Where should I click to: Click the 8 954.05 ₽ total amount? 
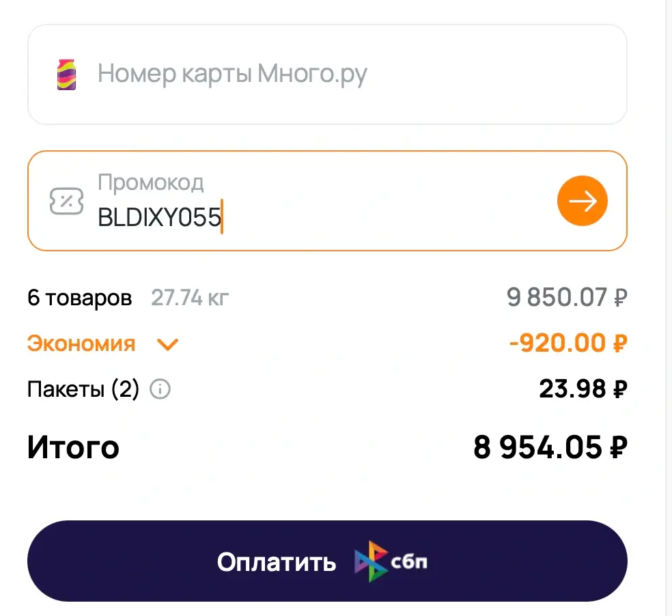tap(550, 448)
